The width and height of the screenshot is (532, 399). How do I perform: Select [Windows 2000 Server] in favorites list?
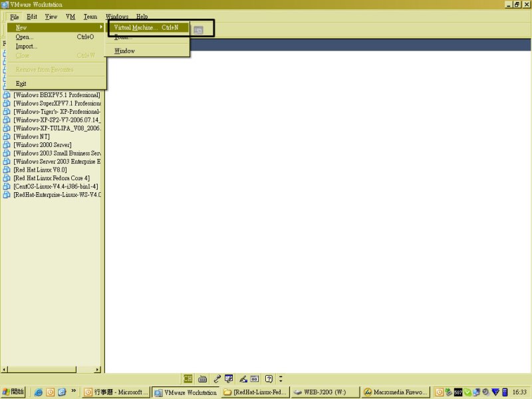point(43,145)
